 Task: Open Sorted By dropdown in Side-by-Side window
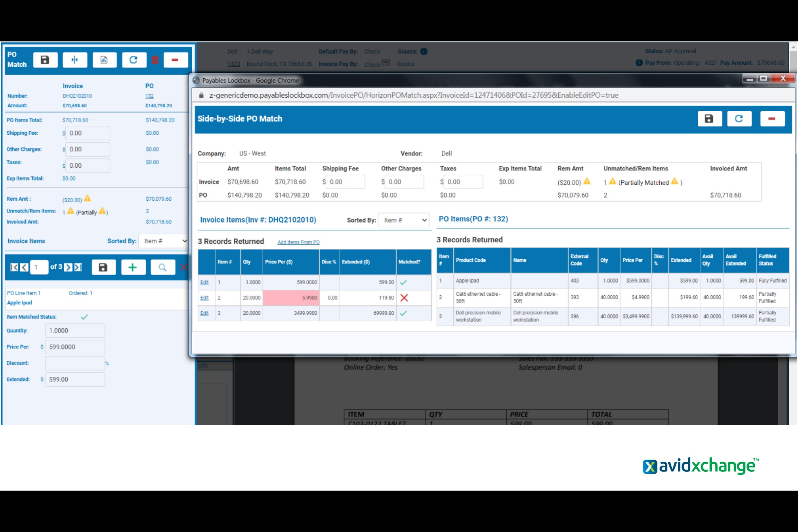pyautogui.click(x=404, y=220)
